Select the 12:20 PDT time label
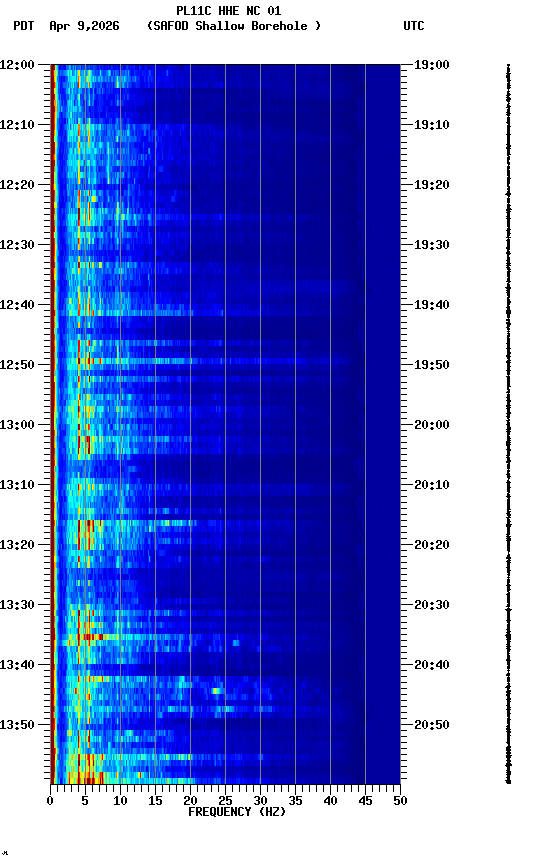Image resolution: width=552 pixels, height=864 pixels. click(x=17, y=185)
